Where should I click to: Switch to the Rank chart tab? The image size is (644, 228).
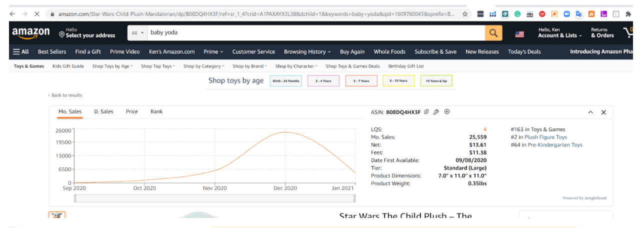pyautogui.click(x=156, y=111)
